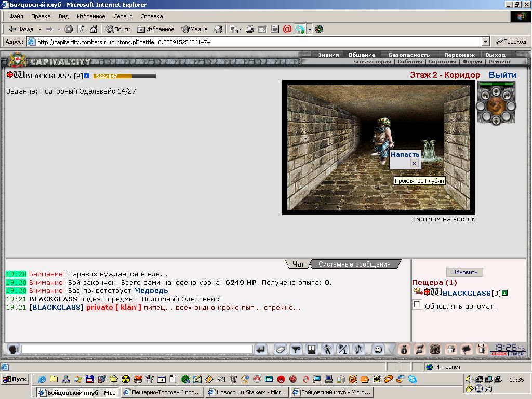Click the chat filter funnel icon
Screen dimensions: 532x399
click(x=296, y=349)
